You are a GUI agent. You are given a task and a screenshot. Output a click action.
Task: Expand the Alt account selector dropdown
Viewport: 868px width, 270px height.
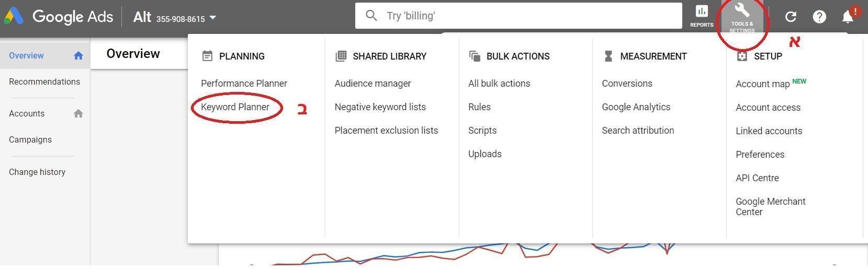click(x=212, y=18)
